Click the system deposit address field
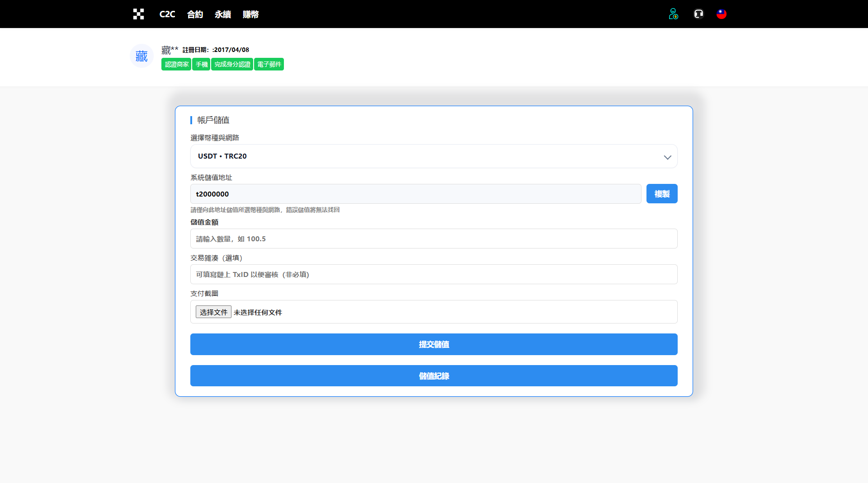868x483 pixels. click(x=415, y=194)
